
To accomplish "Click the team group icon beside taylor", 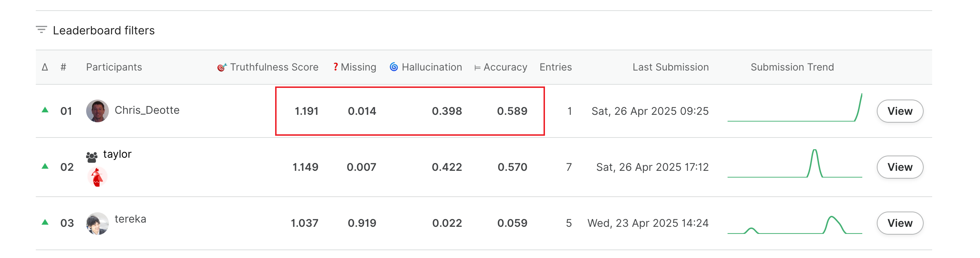I will (x=92, y=157).
